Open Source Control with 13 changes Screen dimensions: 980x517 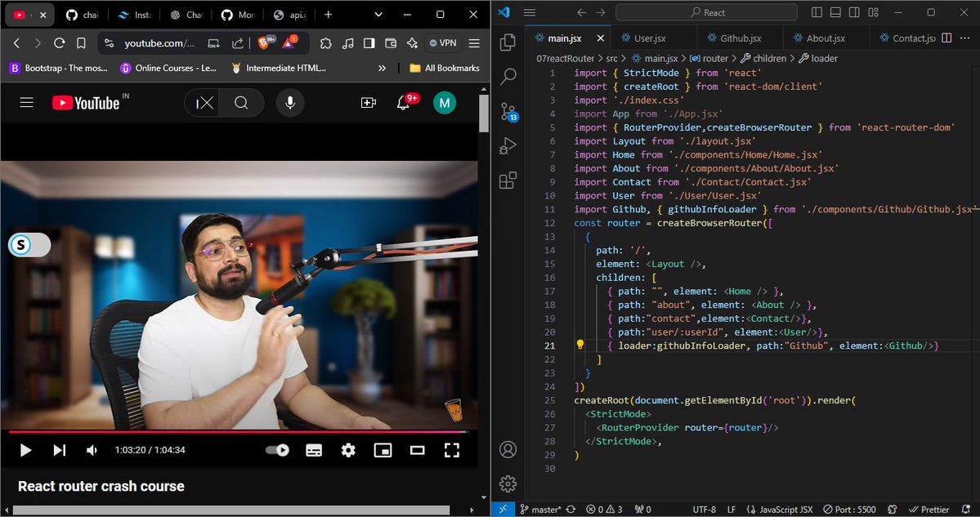[508, 112]
